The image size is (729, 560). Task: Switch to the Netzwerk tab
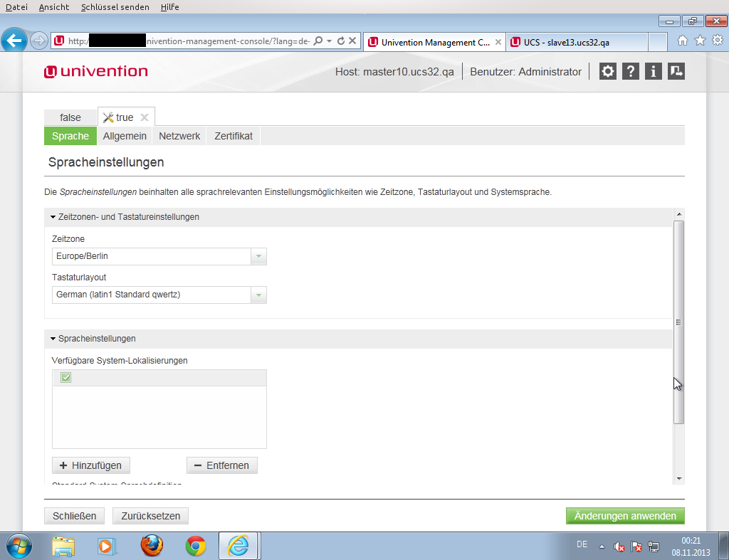(x=179, y=136)
